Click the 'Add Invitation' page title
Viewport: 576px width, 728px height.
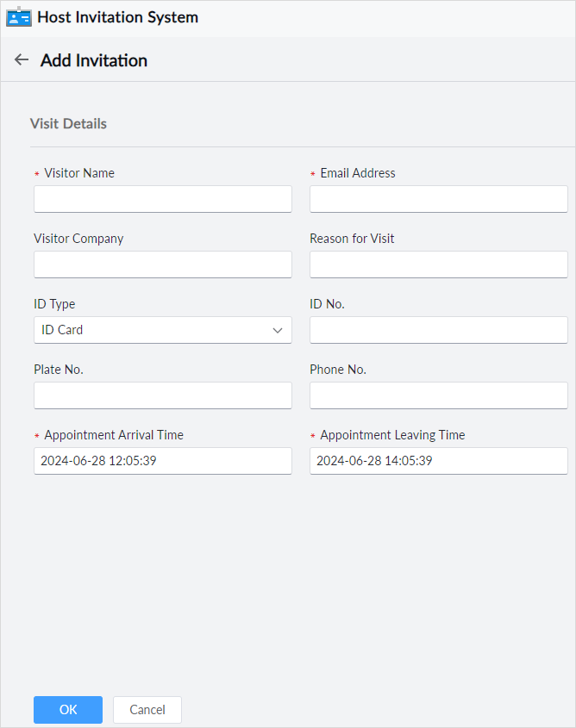coord(94,60)
